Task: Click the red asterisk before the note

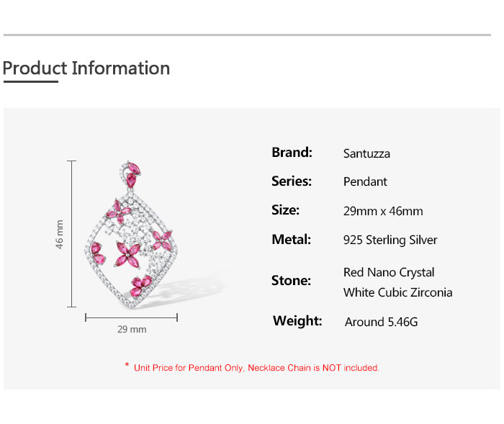Action: pyautogui.click(x=127, y=366)
